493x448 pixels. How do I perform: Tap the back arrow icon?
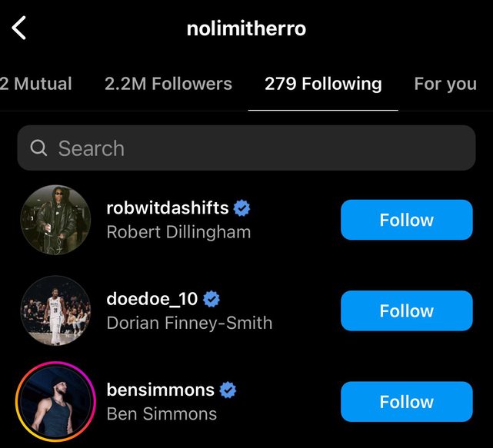pos(19,28)
